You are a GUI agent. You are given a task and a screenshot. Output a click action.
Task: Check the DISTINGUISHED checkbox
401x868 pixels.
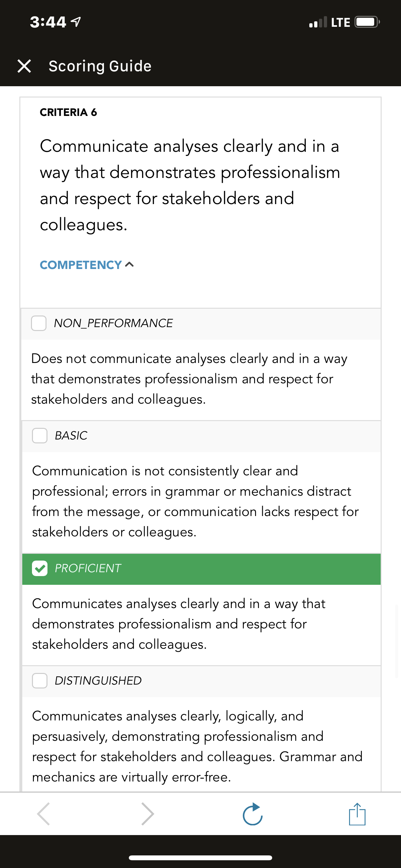(x=40, y=681)
